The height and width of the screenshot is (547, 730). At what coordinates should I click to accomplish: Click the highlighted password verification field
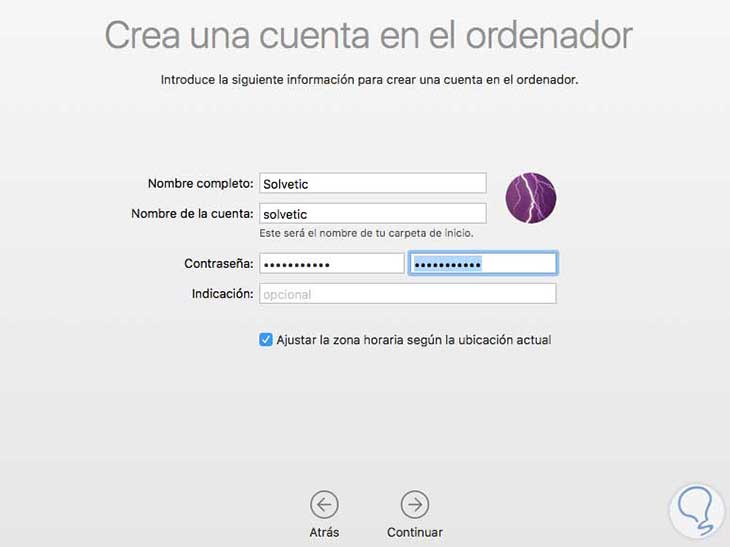(x=483, y=264)
